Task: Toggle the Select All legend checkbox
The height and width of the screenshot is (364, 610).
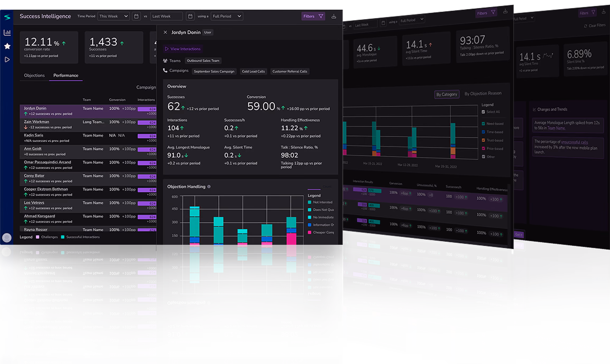Action: 483,112
